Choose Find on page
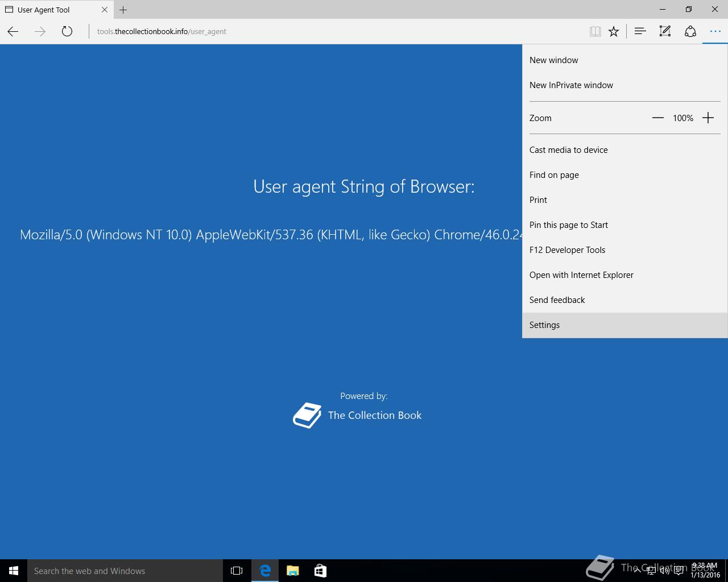Screen dimensions: 728x582 [x=624, y=175]
